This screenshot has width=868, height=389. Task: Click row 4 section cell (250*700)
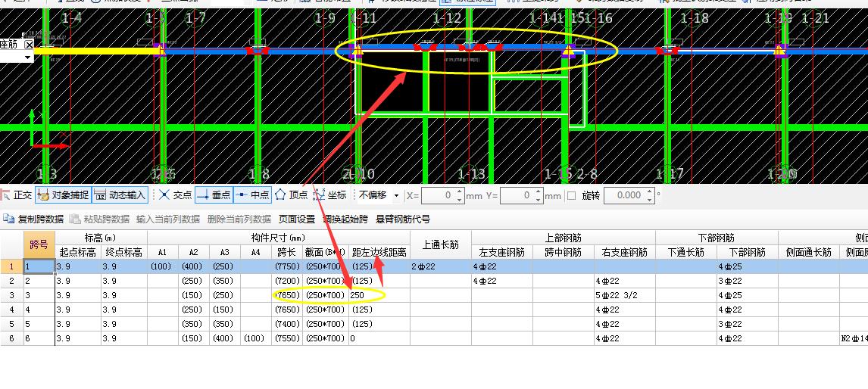[x=326, y=310]
